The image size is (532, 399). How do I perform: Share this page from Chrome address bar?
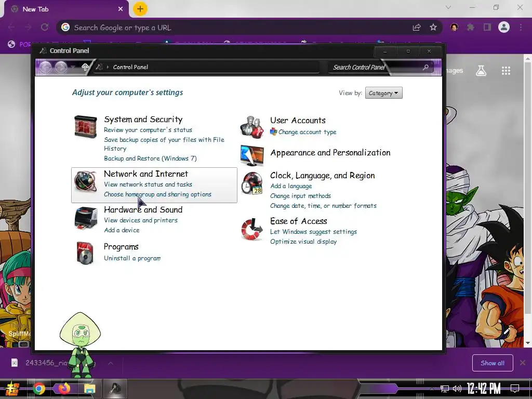pos(417,28)
